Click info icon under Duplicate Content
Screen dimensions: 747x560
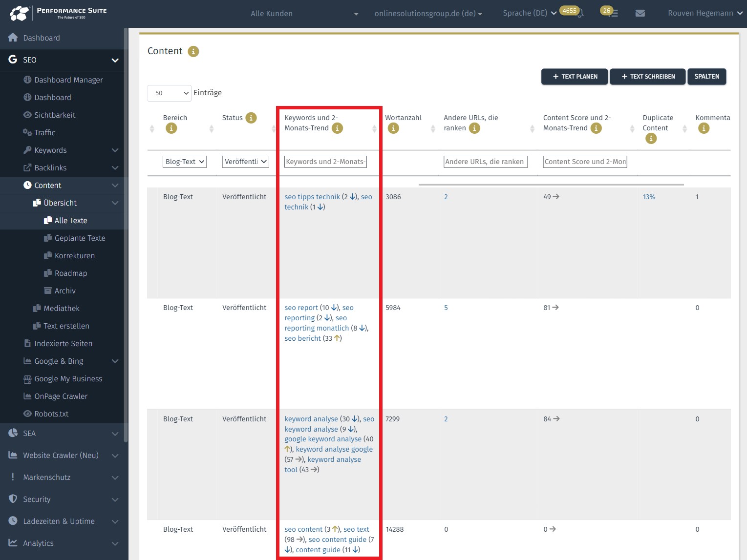651,139
